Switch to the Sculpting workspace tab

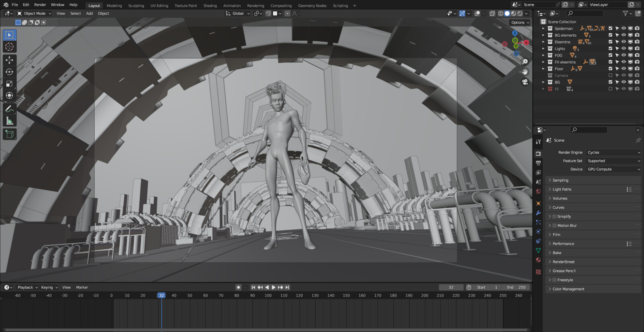pyautogui.click(x=136, y=6)
